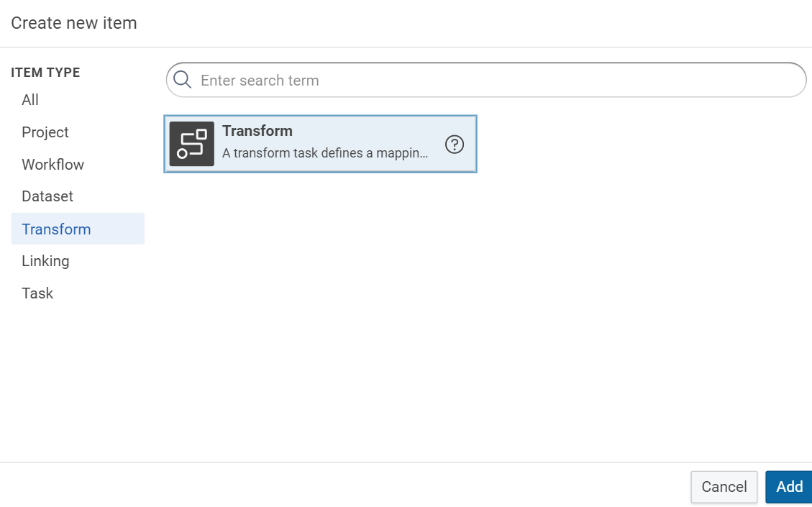The height and width of the screenshot is (507, 812).
Task: Click the dark Transform task icon
Action: [192, 144]
